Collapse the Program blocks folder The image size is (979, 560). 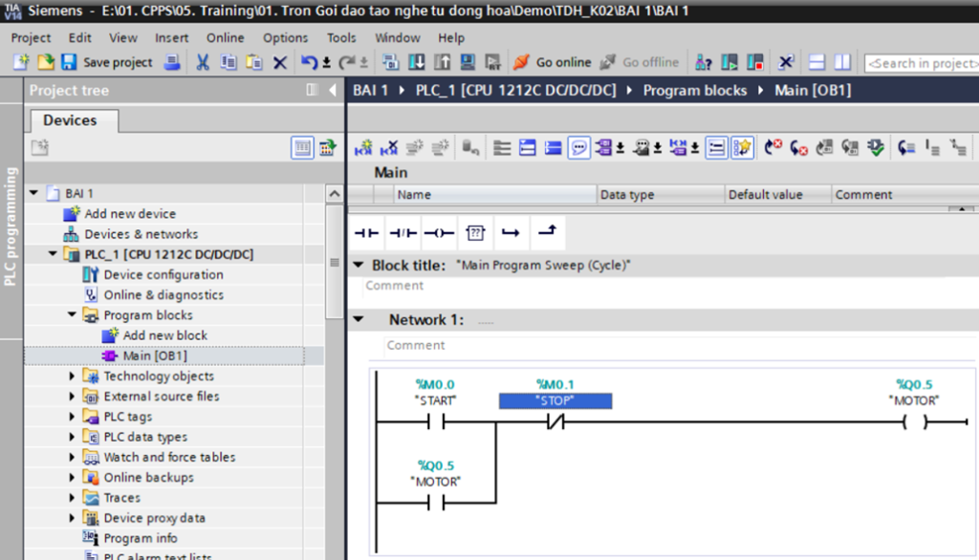click(x=72, y=315)
